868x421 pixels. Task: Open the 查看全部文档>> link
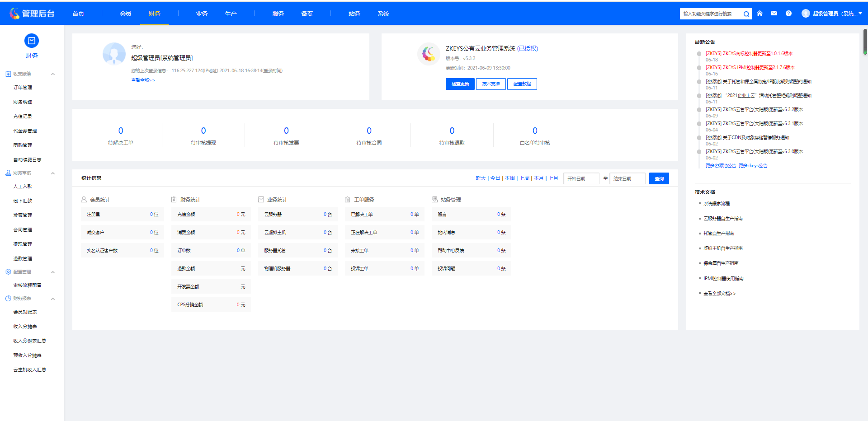pos(719,294)
